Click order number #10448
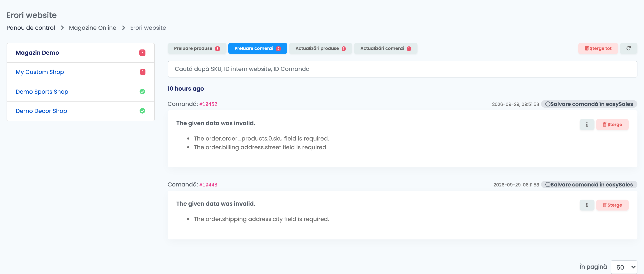The image size is (644, 274). [x=208, y=184]
